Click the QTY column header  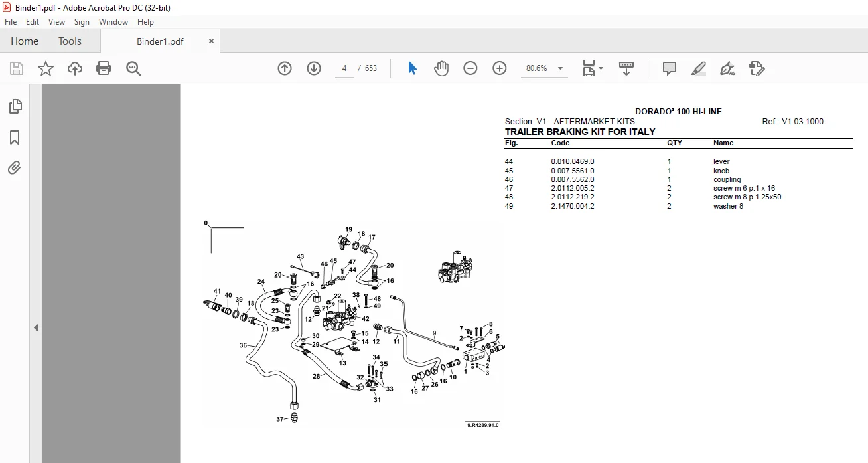[x=674, y=143]
